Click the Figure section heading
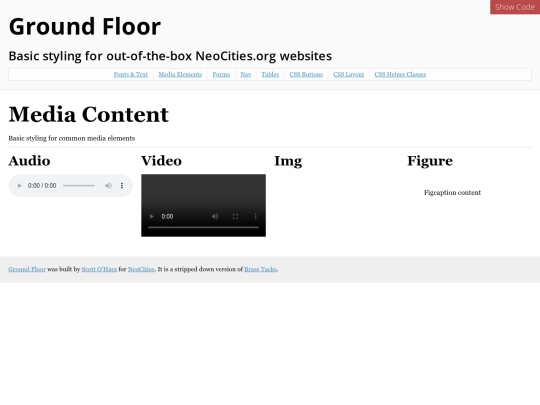Image resolution: width=540 pixels, height=405 pixels. (x=430, y=161)
